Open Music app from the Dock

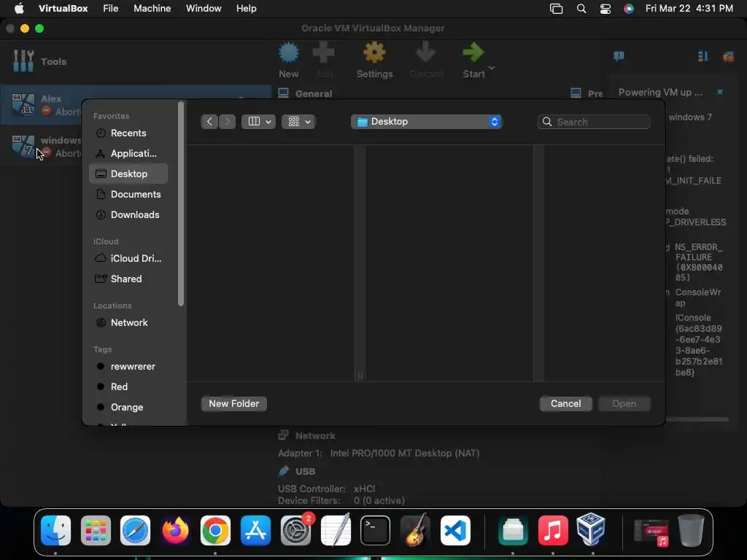553,531
